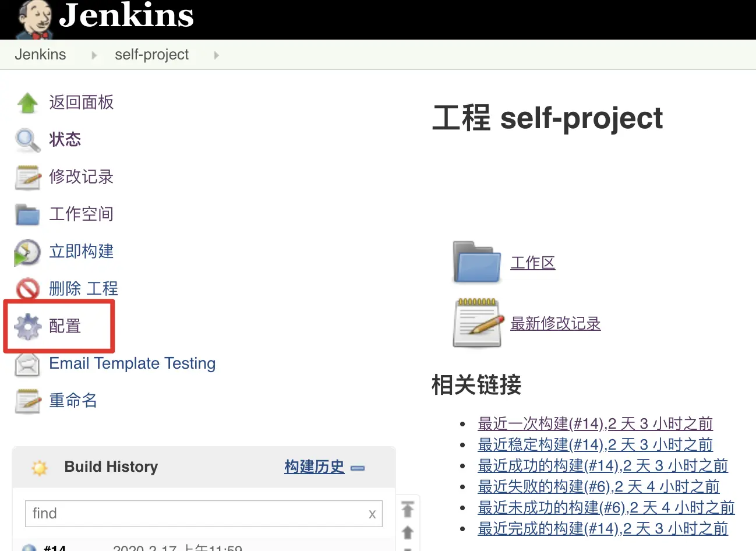Open the 工作区 link
756x551 pixels.
(x=533, y=263)
